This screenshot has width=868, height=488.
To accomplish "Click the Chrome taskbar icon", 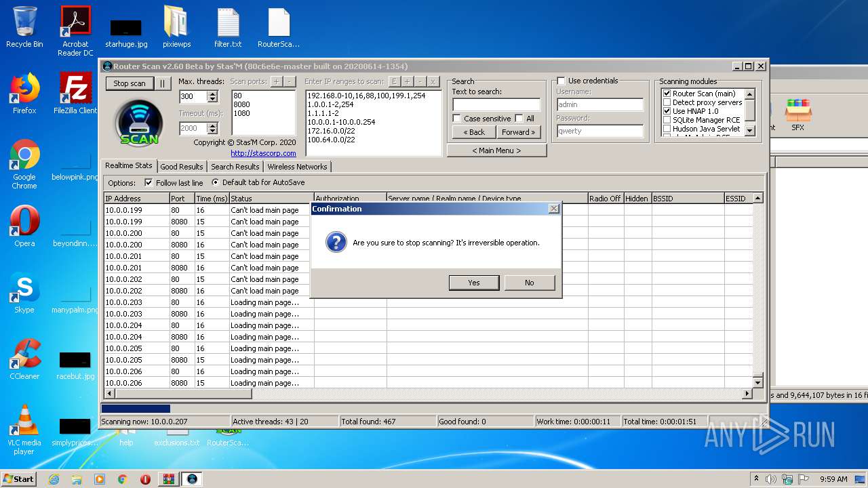I will pos(123,479).
